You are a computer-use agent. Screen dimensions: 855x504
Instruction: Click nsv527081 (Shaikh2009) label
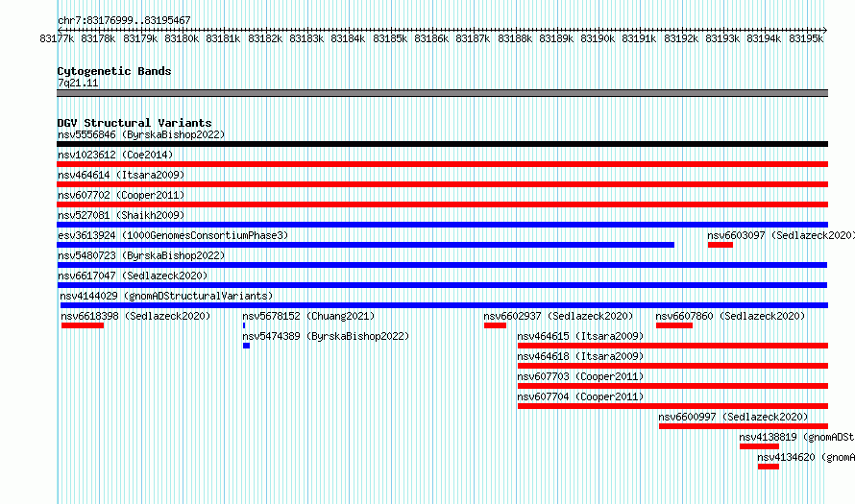coord(121,215)
